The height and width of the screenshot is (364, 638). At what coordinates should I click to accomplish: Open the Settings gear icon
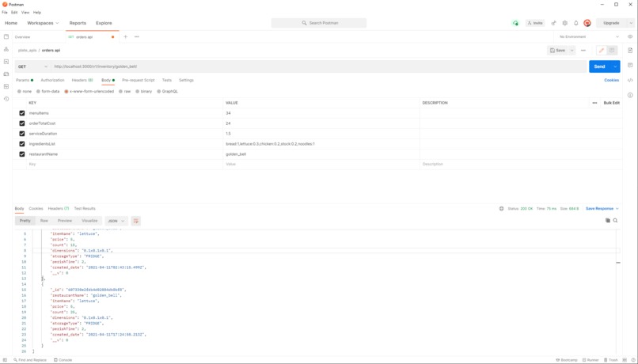click(564, 23)
